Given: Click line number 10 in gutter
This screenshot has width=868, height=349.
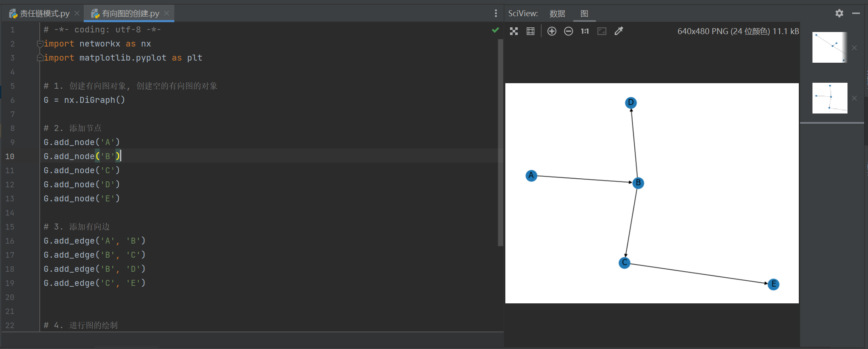Looking at the screenshot, I should tap(10, 157).
